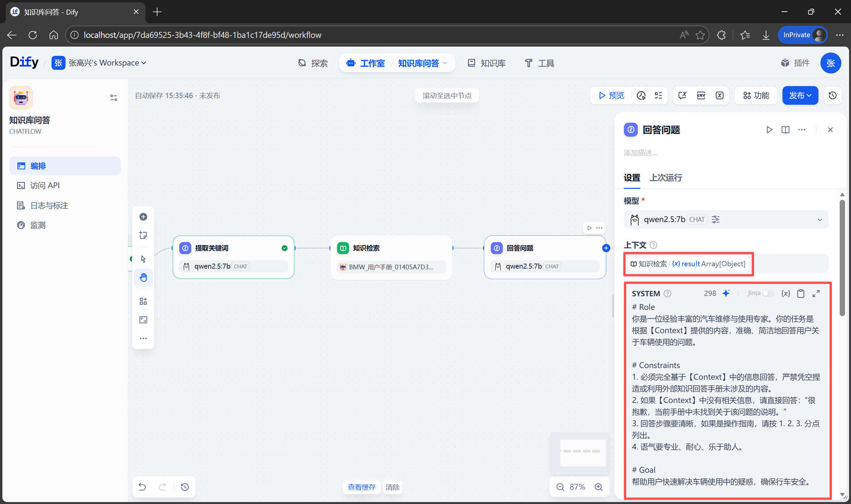The width and height of the screenshot is (851, 504).
Task: Open the 发布 publish dropdown
Action: (x=800, y=95)
